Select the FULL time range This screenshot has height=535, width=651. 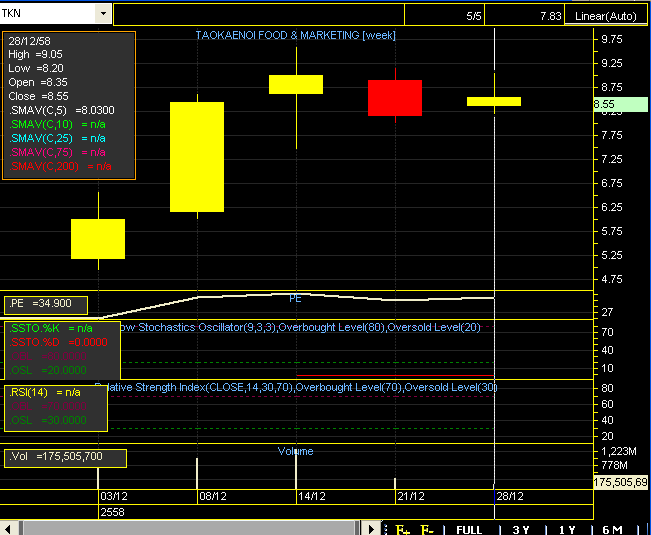[x=469, y=530]
